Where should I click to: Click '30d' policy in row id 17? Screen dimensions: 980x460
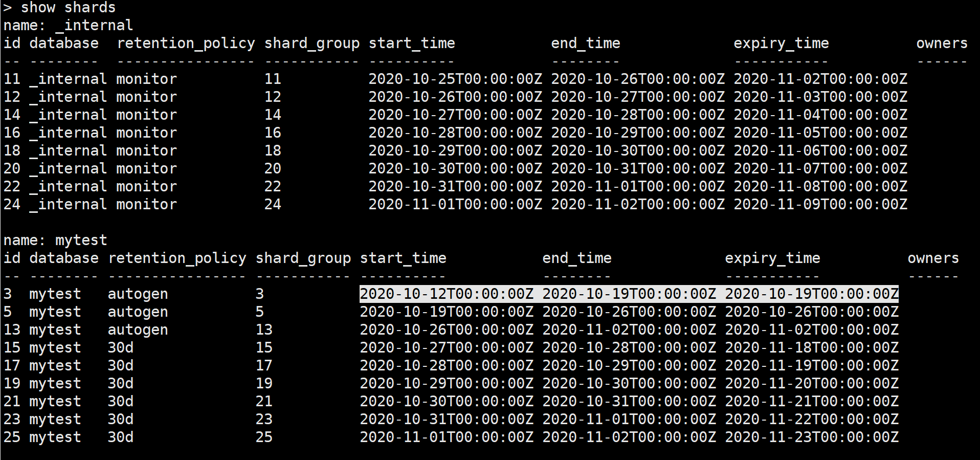(120, 366)
